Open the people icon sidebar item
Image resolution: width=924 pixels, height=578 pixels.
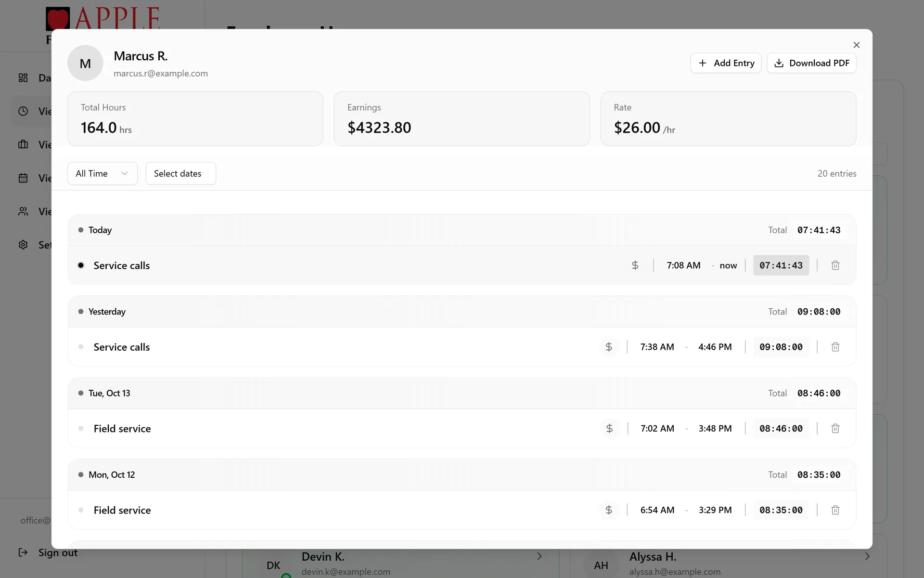click(23, 211)
